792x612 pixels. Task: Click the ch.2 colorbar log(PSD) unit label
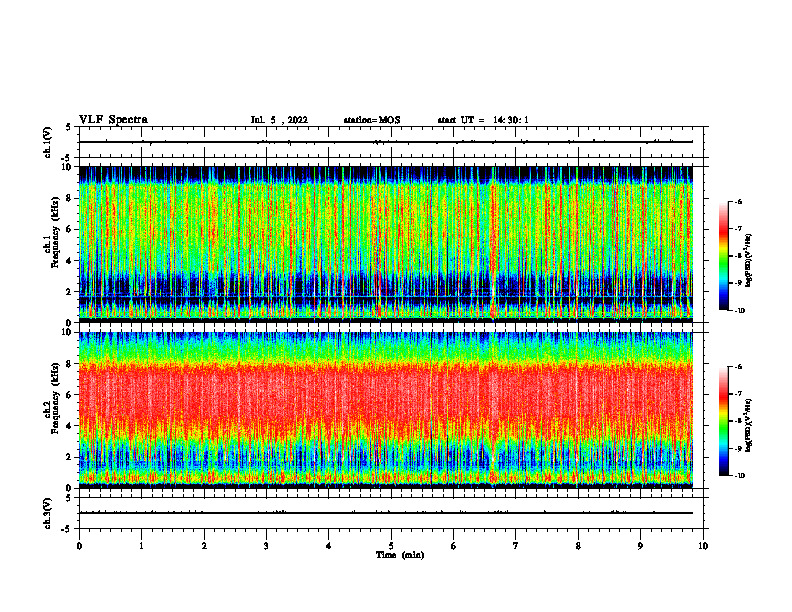(749, 425)
